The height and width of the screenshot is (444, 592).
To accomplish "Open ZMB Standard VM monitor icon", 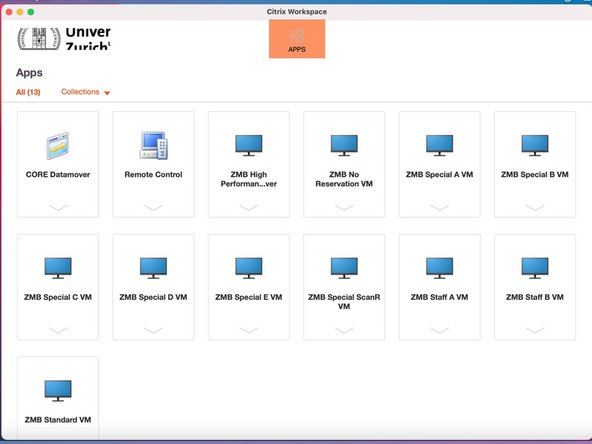I will point(58,391).
